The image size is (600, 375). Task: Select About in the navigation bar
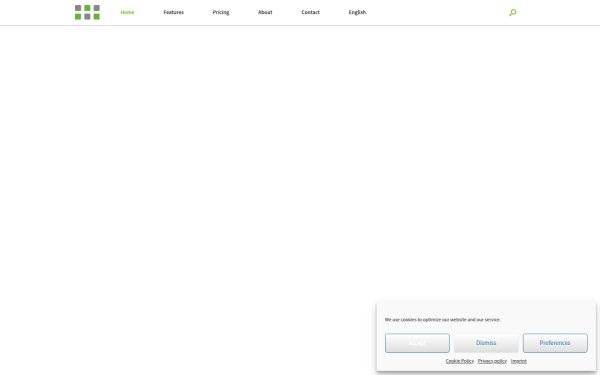point(265,12)
